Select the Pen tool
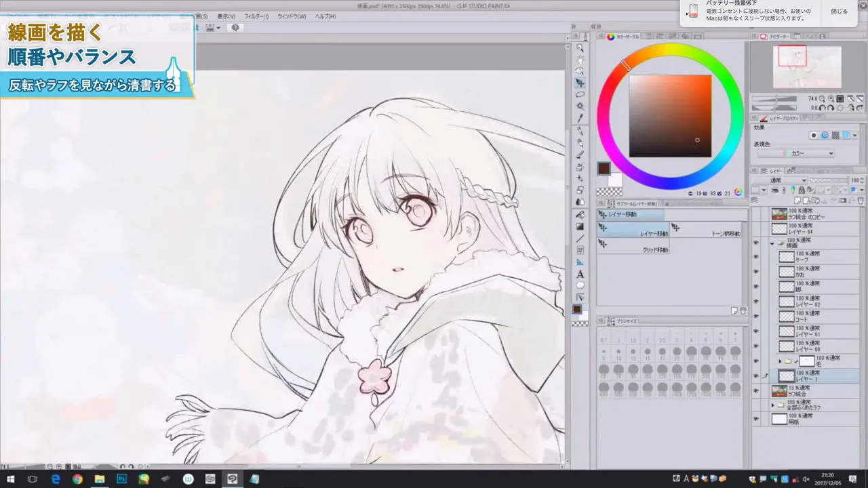Viewport: 868px width, 488px height. (x=580, y=131)
